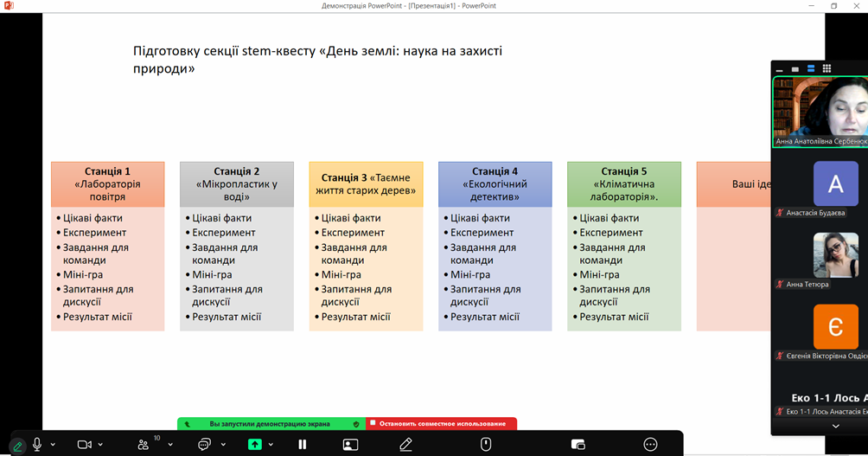Screen dimensions: 868x456
Task: Select the orange Є avatar tile
Action: 836,327
